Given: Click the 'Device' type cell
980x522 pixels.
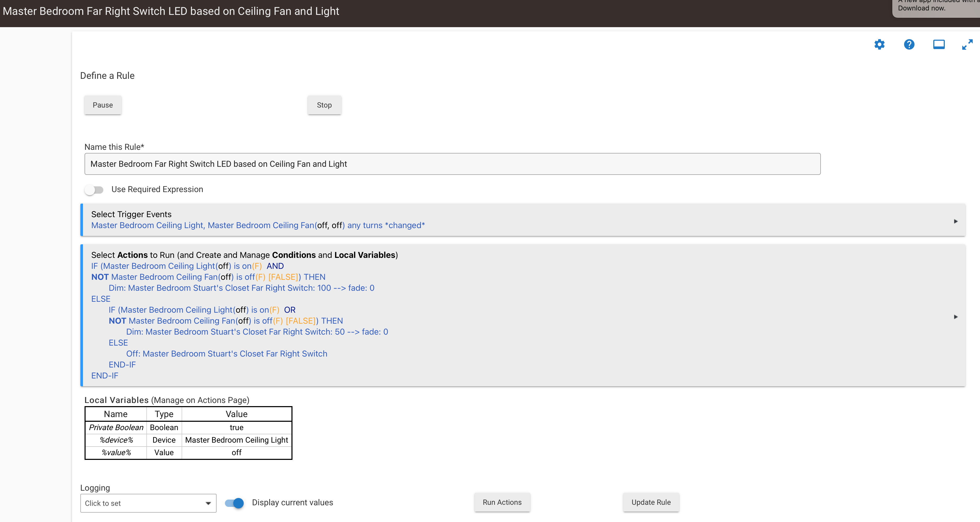Looking at the screenshot, I should tap(164, 440).
